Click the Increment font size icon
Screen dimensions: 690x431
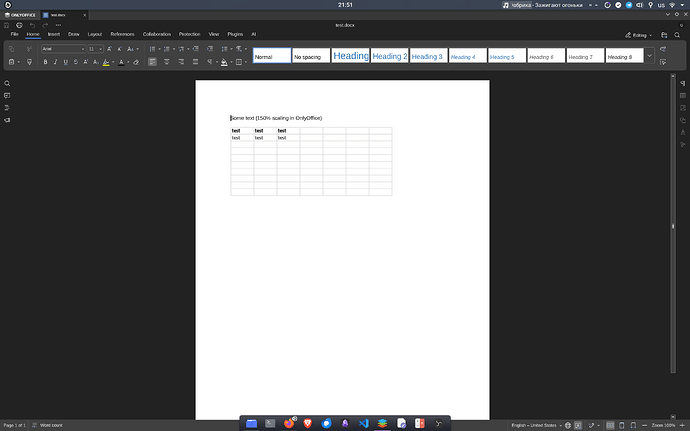(x=110, y=49)
